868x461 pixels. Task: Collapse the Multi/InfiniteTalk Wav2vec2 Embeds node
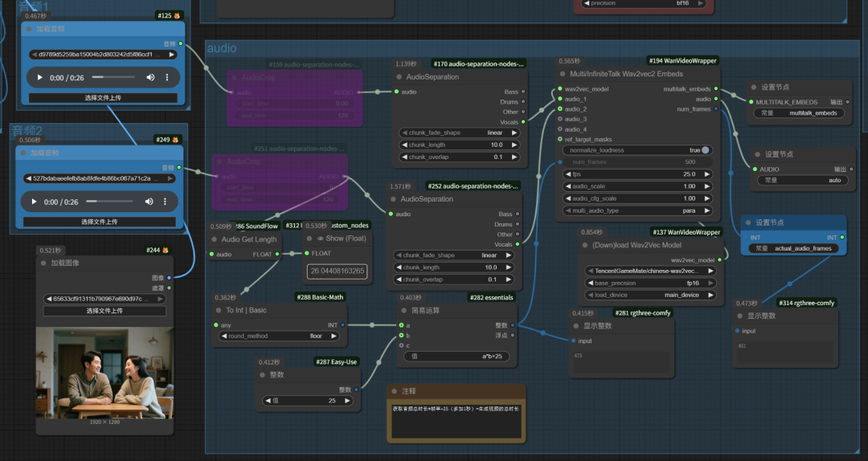point(563,74)
